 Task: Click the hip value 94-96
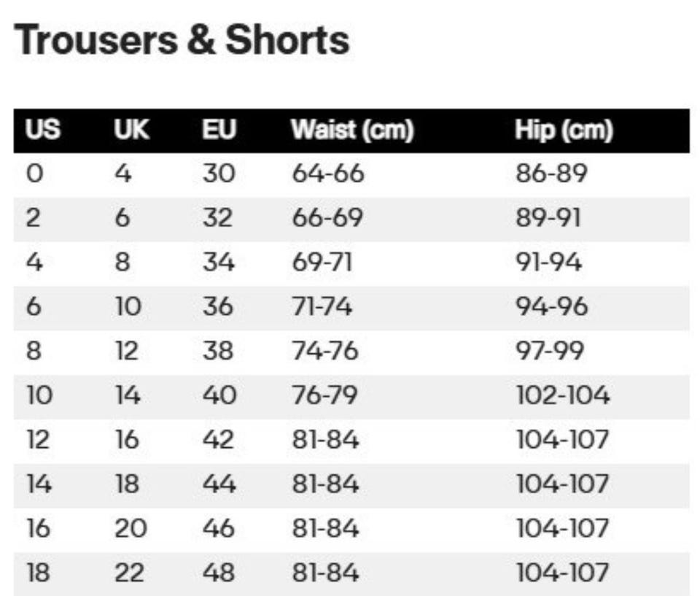(x=552, y=307)
